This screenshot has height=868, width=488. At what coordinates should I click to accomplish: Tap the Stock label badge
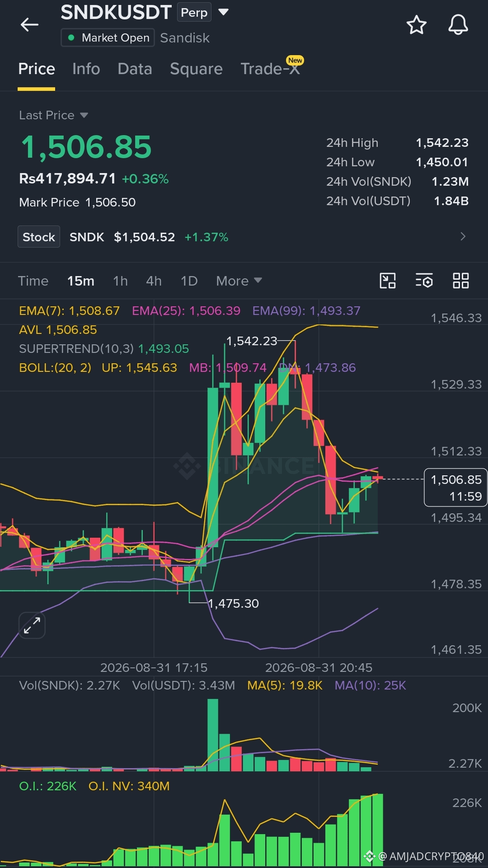(x=39, y=237)
